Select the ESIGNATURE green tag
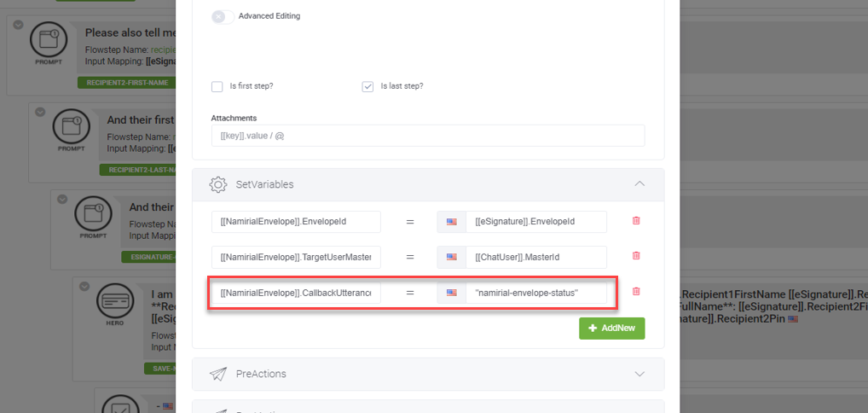The height and width of the screenshot is (413, 868). tap(149, 257)
